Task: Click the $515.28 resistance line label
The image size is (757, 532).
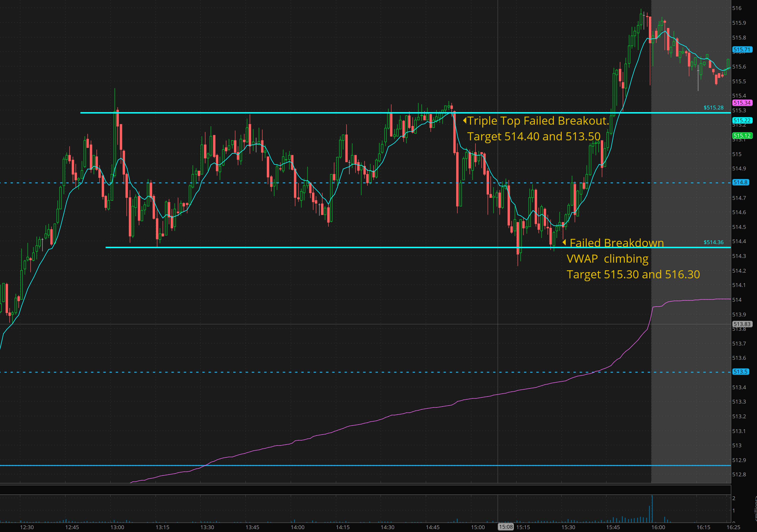Action: point(713,108)
